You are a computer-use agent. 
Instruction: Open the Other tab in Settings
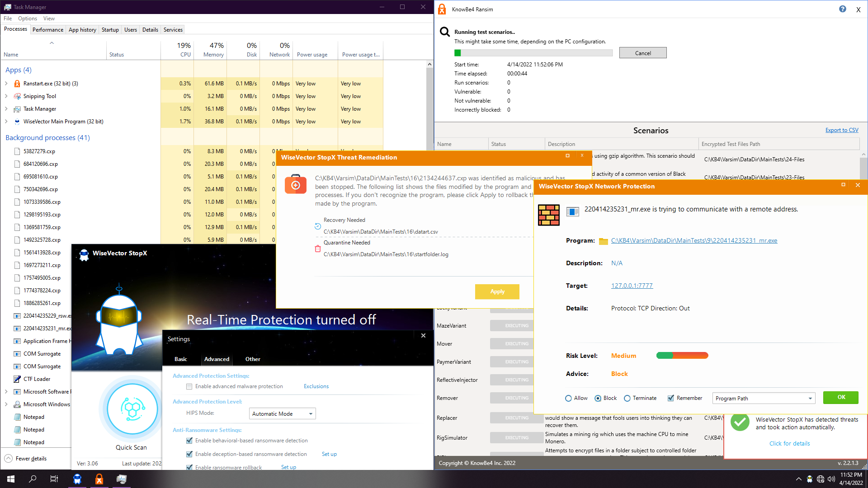253,359
